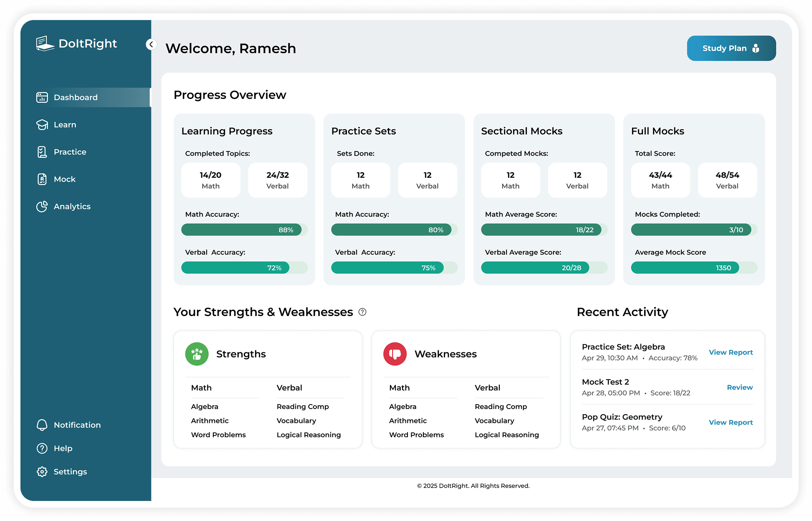Click the DoItRight logo icon
The width and height of the screenshot is (812, 521).
click(45, 43)
